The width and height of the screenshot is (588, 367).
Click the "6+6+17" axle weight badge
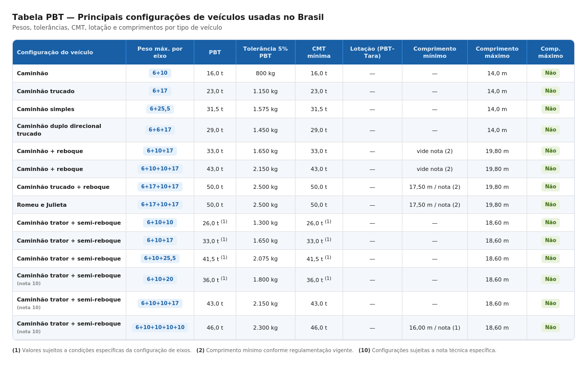(x=160, y=130)
